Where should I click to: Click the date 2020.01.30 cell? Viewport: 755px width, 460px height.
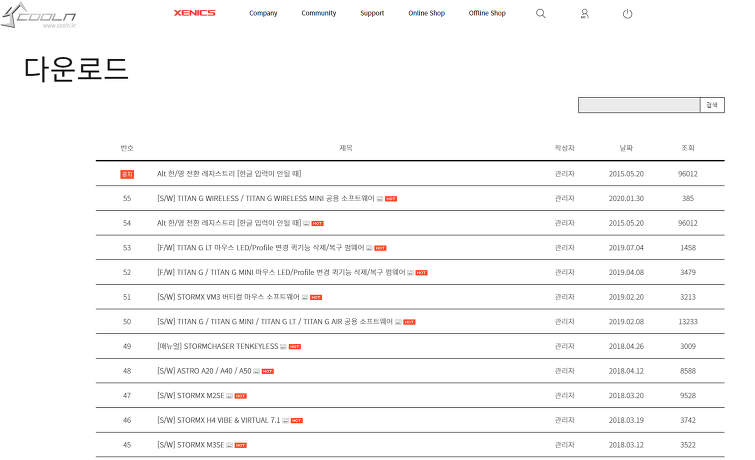[626, 198]
